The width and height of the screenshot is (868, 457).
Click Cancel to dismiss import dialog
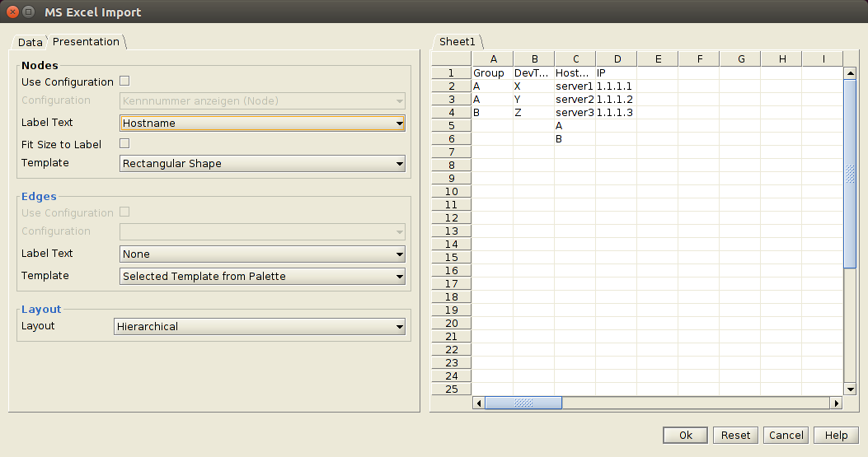pyautogui.click(x=786, y=436)
